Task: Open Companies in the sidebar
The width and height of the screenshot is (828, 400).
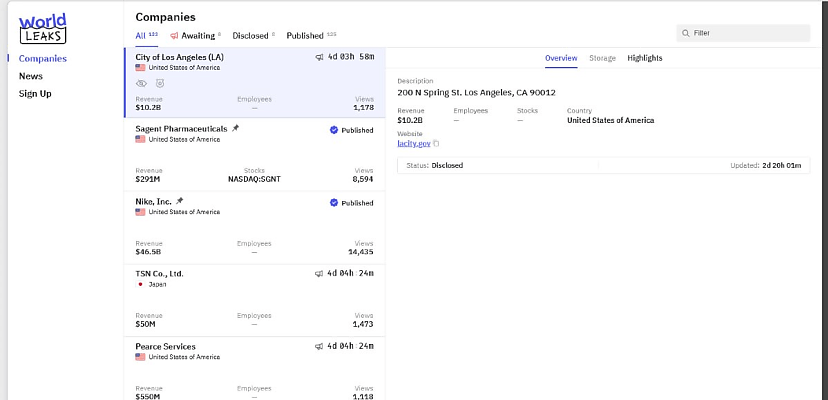Action: click(x=43, y=59)
